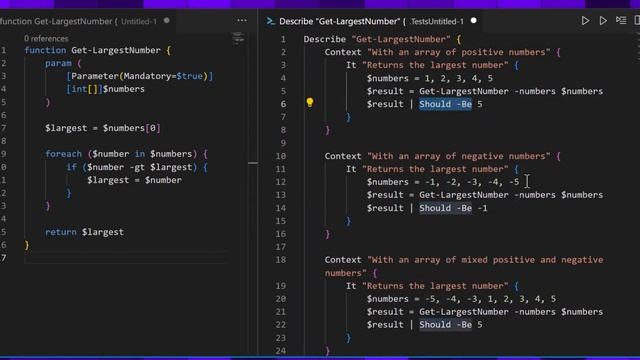Click the PowerShell file icon on Describe tab
This screenshot has height=360, width=640.
click(x=270, y=21)
